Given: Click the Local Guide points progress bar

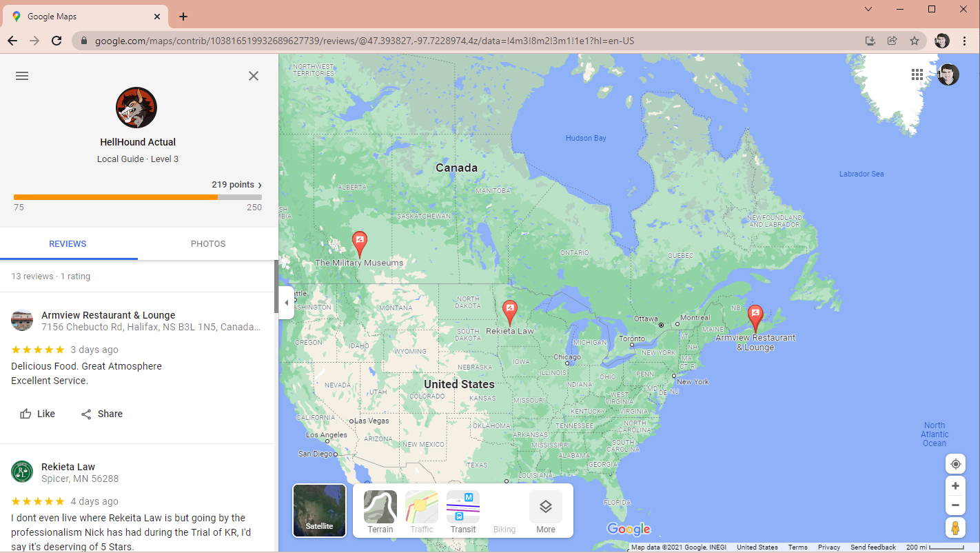Looking at the screenshot, I should coord(138,197).
